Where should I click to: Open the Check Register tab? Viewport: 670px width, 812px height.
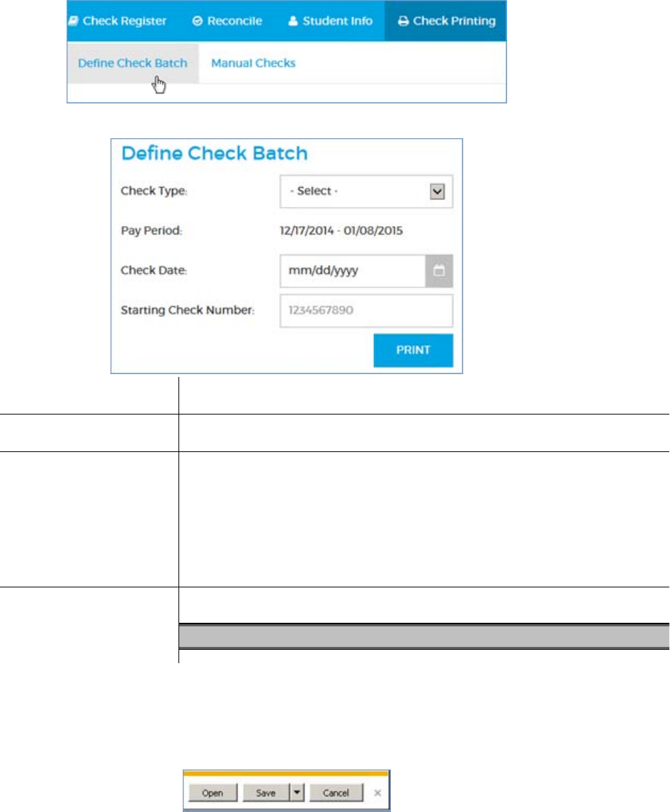point(118,21)
